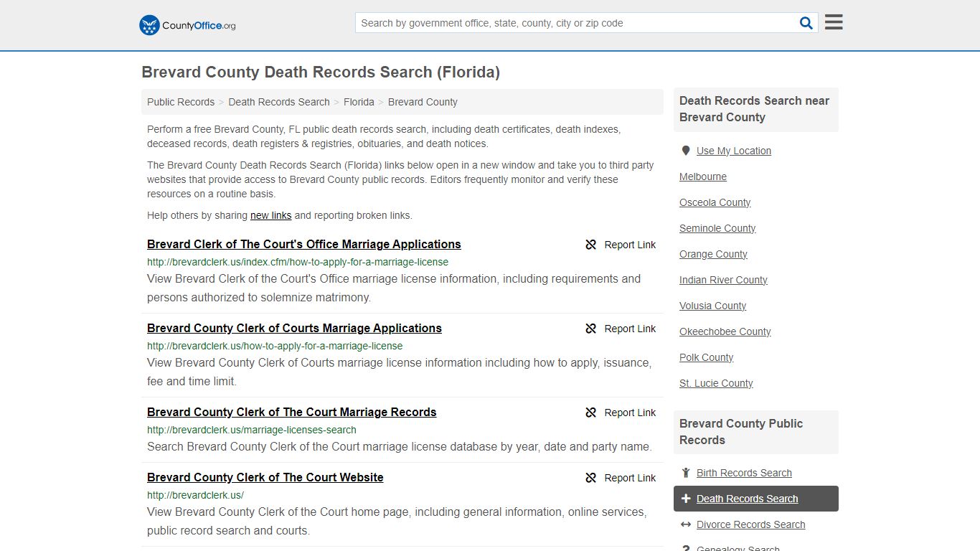Open brevardclerk.us/how-to-apply-for-a-marriage-license URL
Image resolution: width=980 pixels, height=551 pixels.
(275, 346)
